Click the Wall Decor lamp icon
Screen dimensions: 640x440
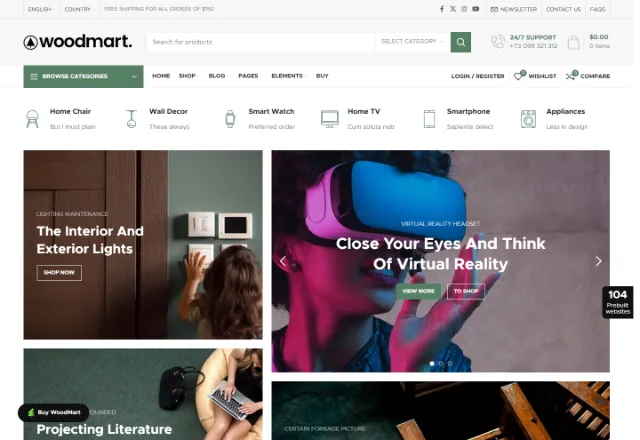click(131, 119)
